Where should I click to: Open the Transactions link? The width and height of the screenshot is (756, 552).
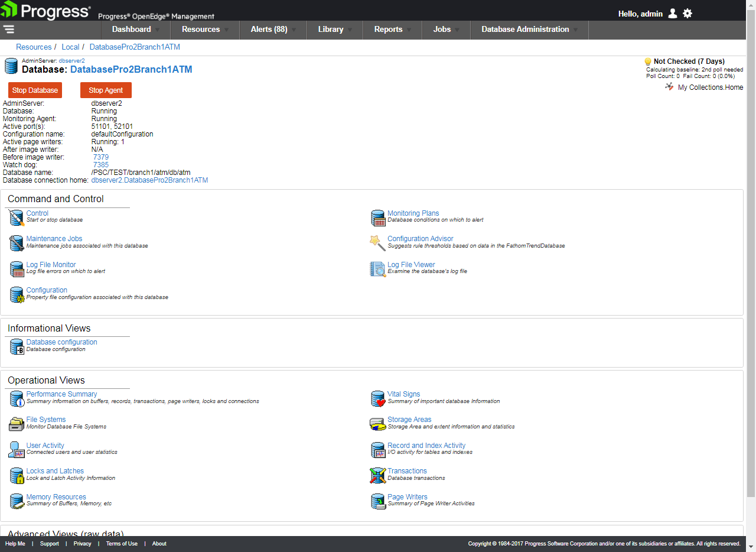407,471
